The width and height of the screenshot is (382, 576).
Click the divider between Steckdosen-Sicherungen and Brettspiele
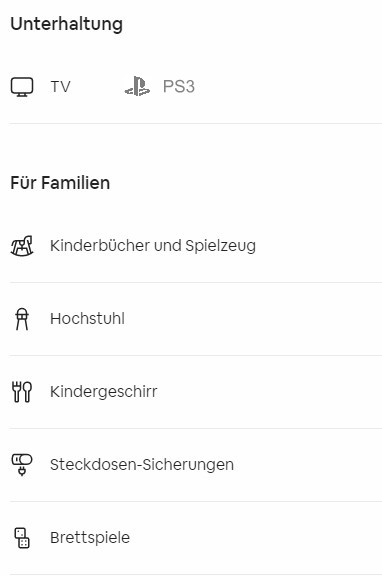click(195, 501)
